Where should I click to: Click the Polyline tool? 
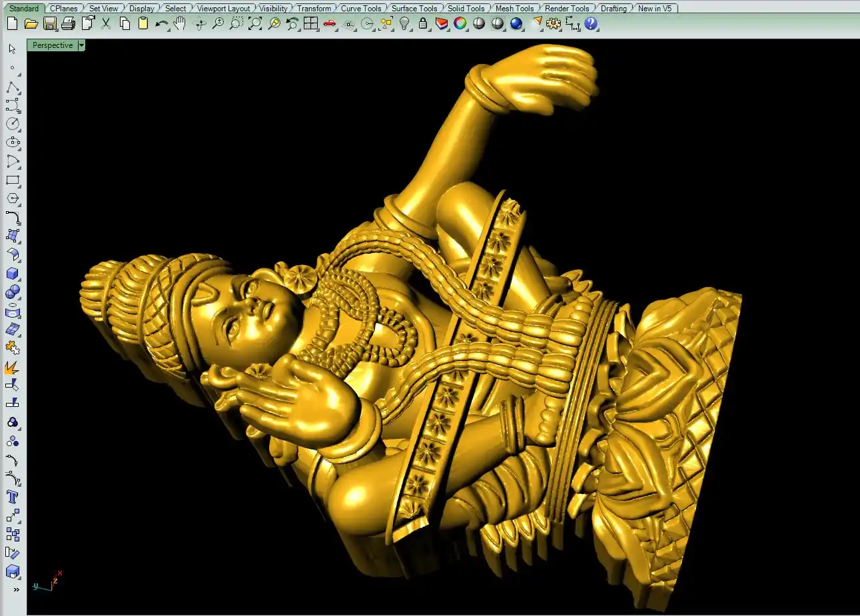click(x=13, y=87)
